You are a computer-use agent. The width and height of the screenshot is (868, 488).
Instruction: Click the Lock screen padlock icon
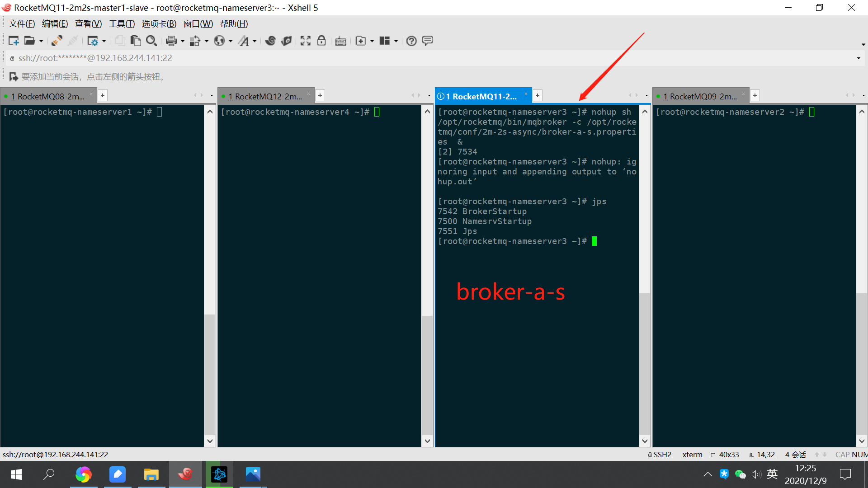point(321,41)
